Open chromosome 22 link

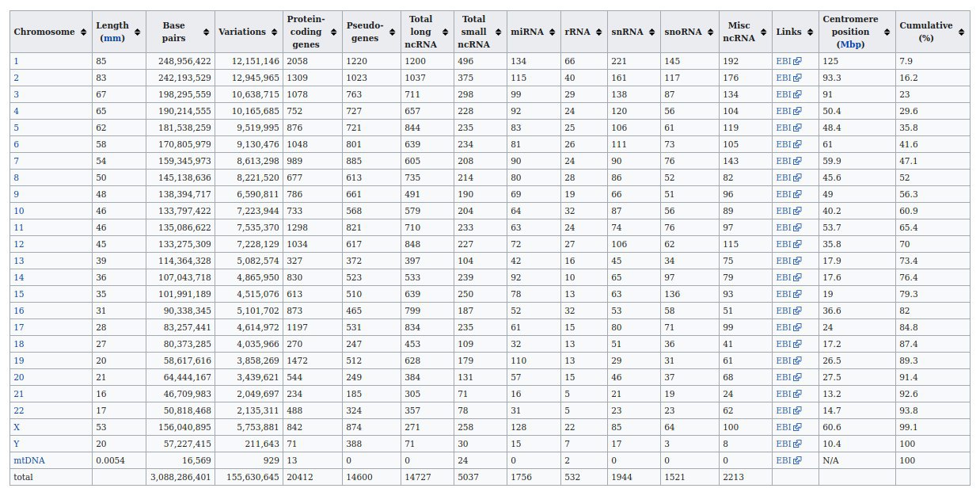pyautogui.click(x=18, y=410)
